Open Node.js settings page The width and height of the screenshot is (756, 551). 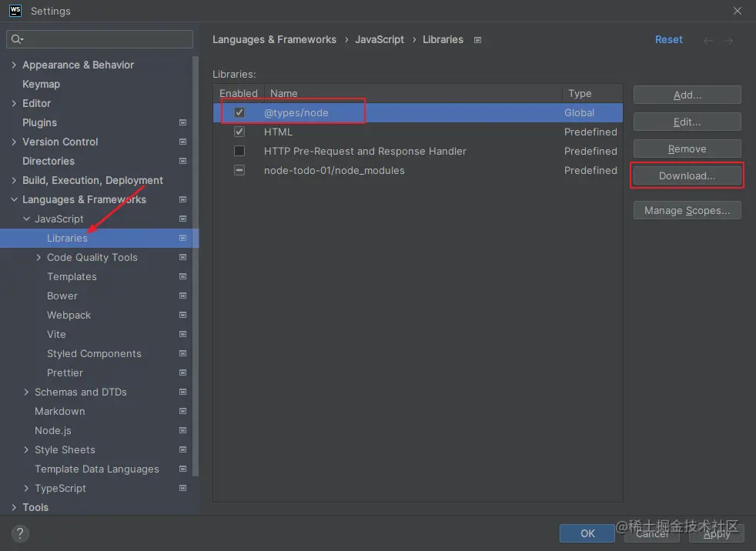click(x=53, y=430)
